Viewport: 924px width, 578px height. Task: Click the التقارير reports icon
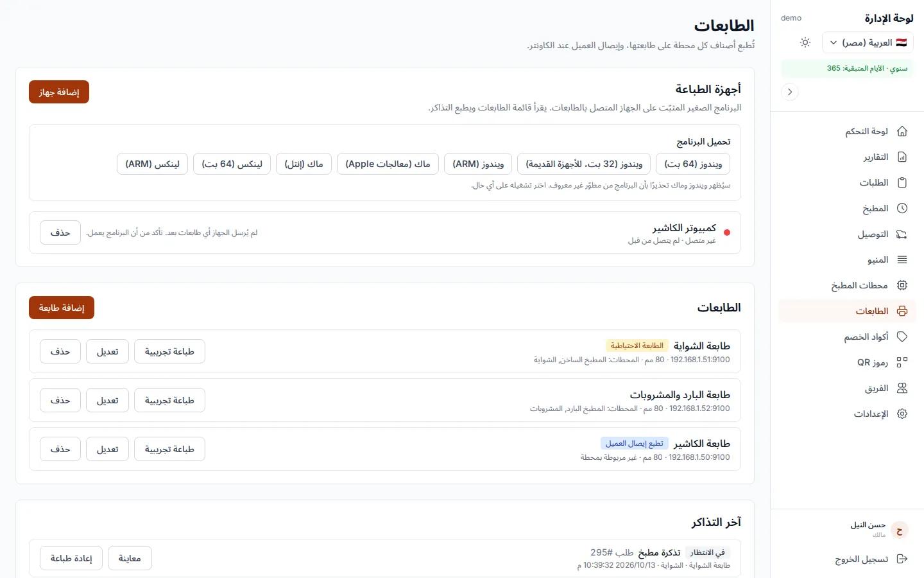[x=902, y=157]
